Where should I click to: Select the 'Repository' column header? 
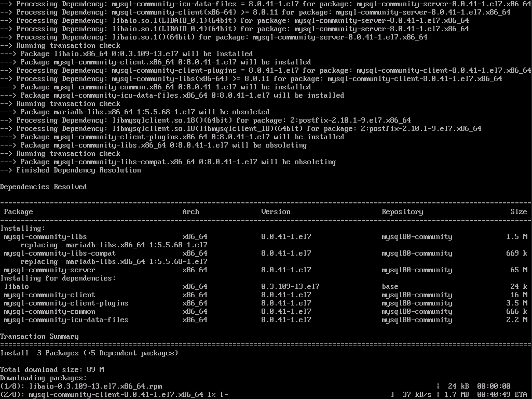click(x=402, y=211)
